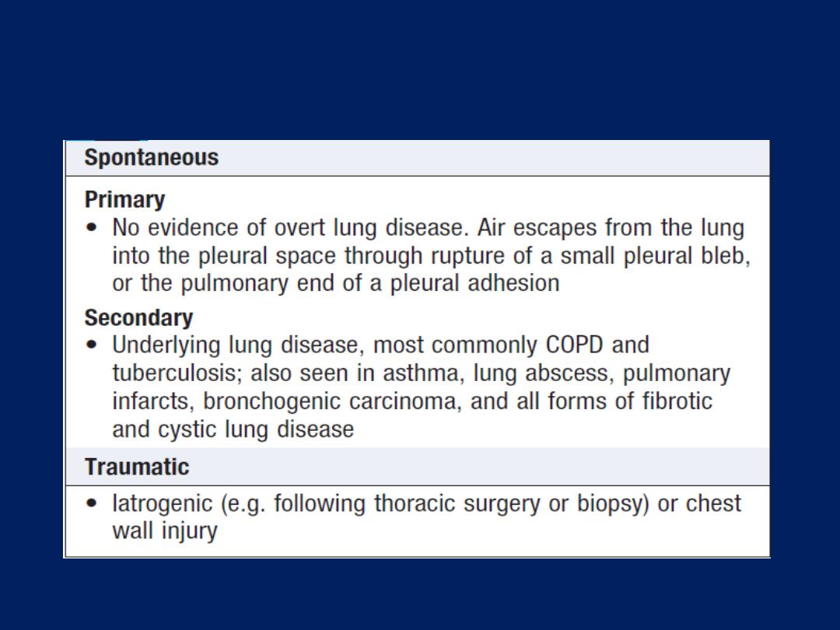Click the word Iatrogenic
Viewport: 840px width, 630px height.
click(163, 504)
